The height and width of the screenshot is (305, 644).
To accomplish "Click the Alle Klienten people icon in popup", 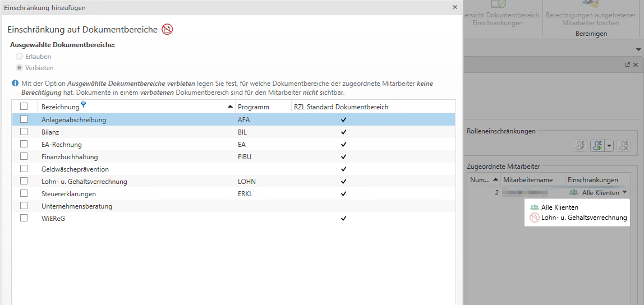I will (x=534, y=207).
